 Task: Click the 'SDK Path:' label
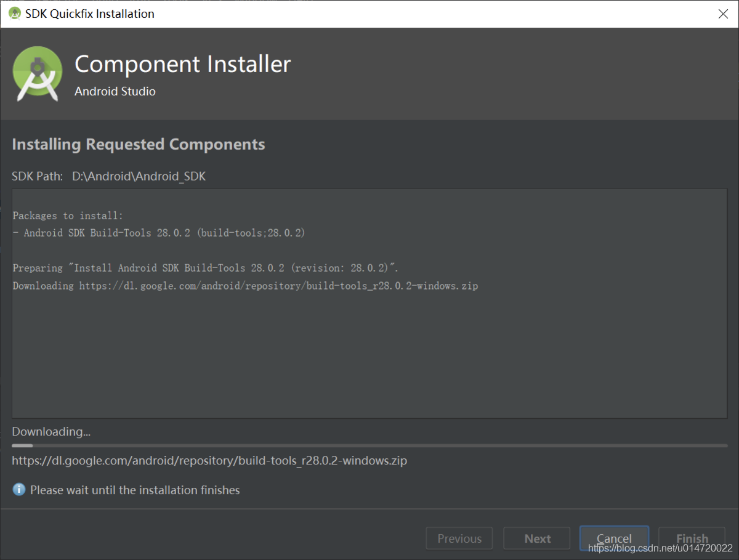click(37, 176)
